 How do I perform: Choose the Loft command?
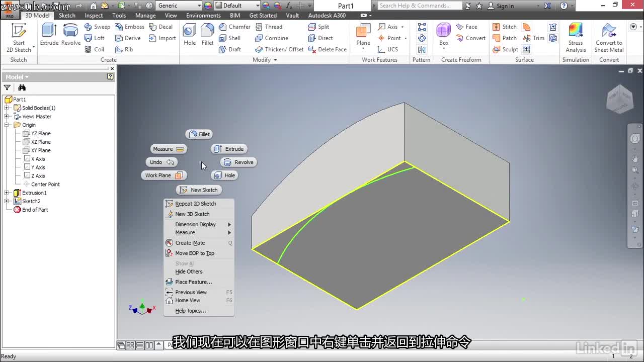pos(95,38)
